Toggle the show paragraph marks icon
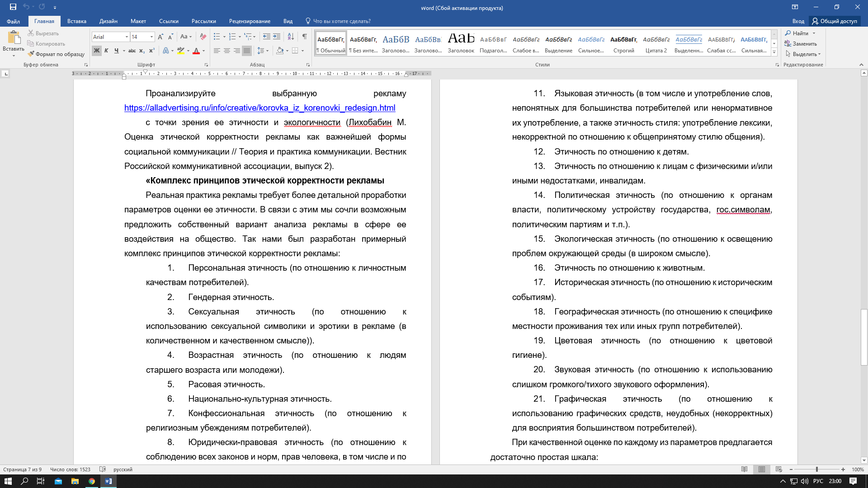Screen dimensions: 868x488 [305, 37]
